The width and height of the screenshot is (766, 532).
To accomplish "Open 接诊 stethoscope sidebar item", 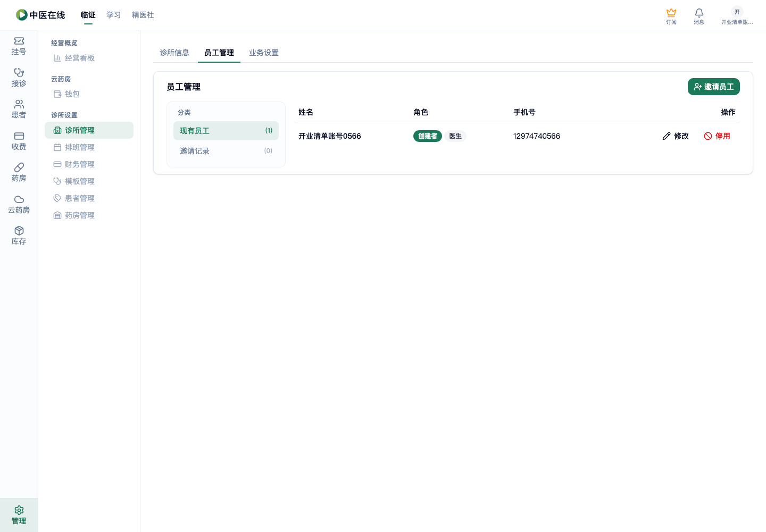I will tap(19, 78).
